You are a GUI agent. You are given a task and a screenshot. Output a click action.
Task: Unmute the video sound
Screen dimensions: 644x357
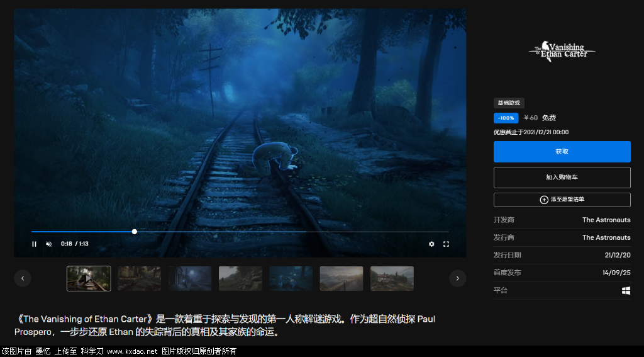(48, 244)
